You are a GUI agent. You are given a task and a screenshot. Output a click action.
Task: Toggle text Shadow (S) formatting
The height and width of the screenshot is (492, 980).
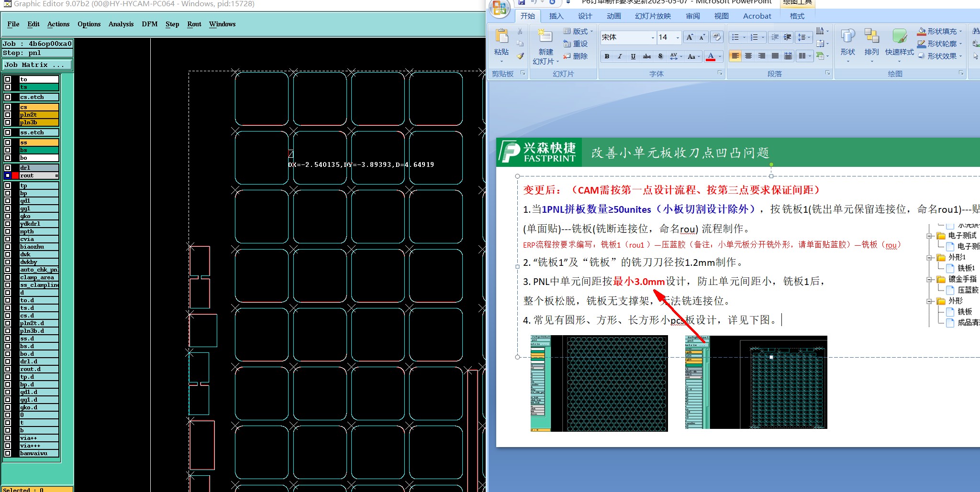[x=660, y=56]
